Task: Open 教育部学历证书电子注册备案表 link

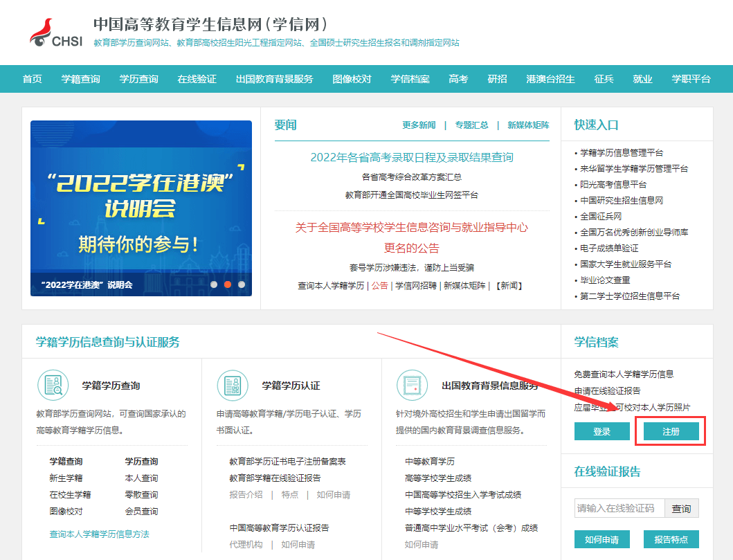Action: pyautogui.click(x=287, y=462)
